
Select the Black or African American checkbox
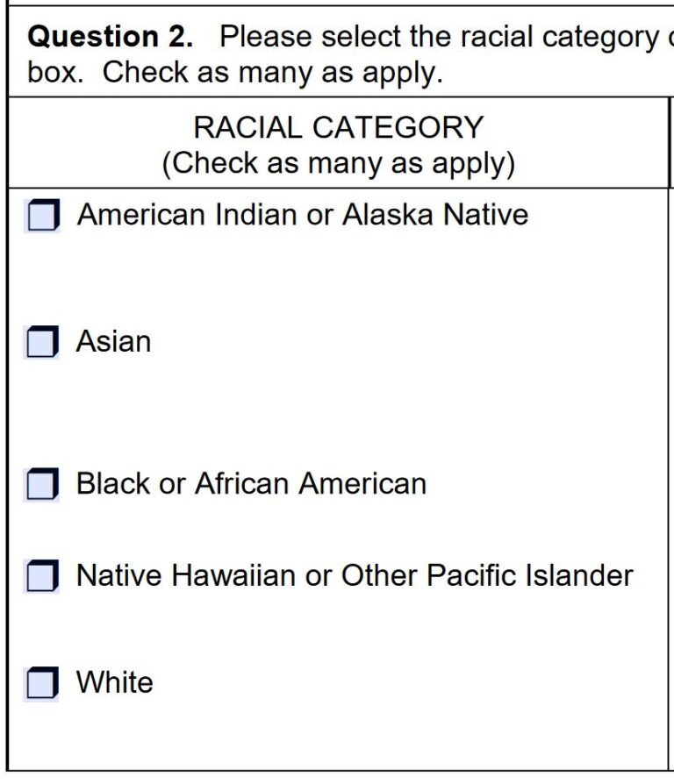(x=42, y=484)
